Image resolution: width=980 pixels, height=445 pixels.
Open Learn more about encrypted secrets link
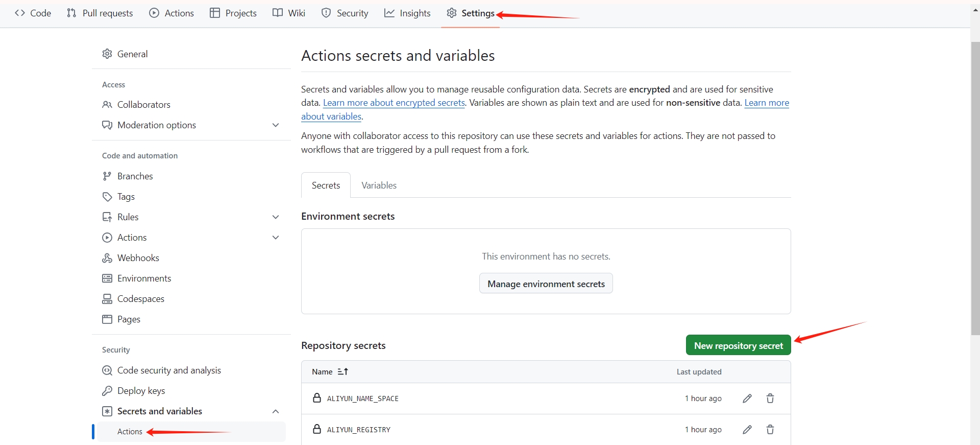tap(394, 103)
